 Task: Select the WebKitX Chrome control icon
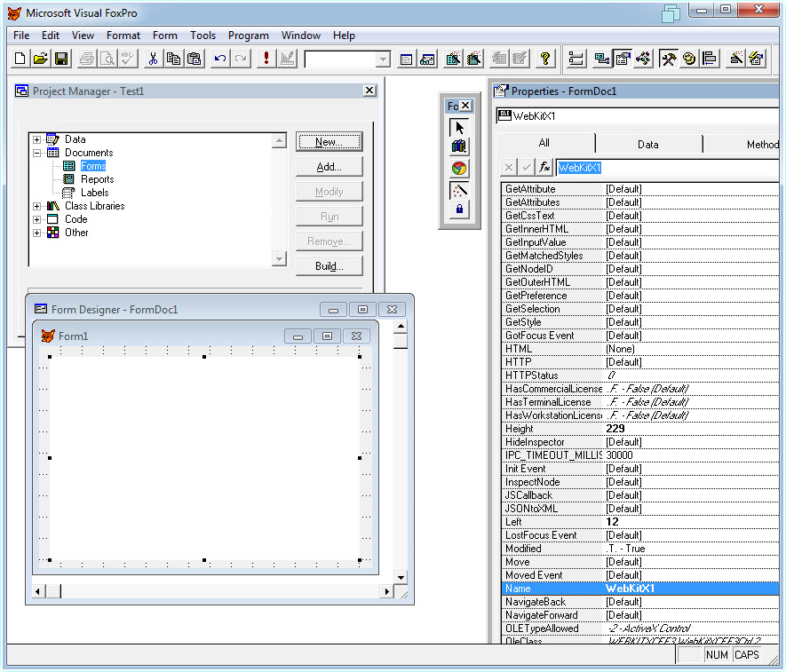tap(459, 169)
